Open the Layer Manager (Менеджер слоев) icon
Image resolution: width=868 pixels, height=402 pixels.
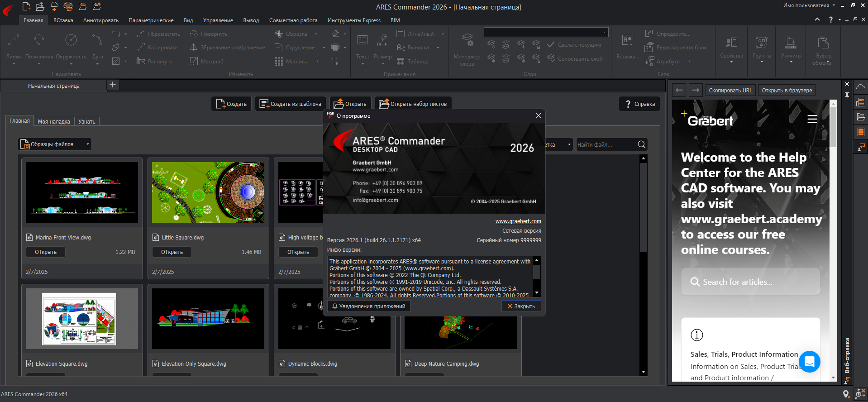(467, 41)
